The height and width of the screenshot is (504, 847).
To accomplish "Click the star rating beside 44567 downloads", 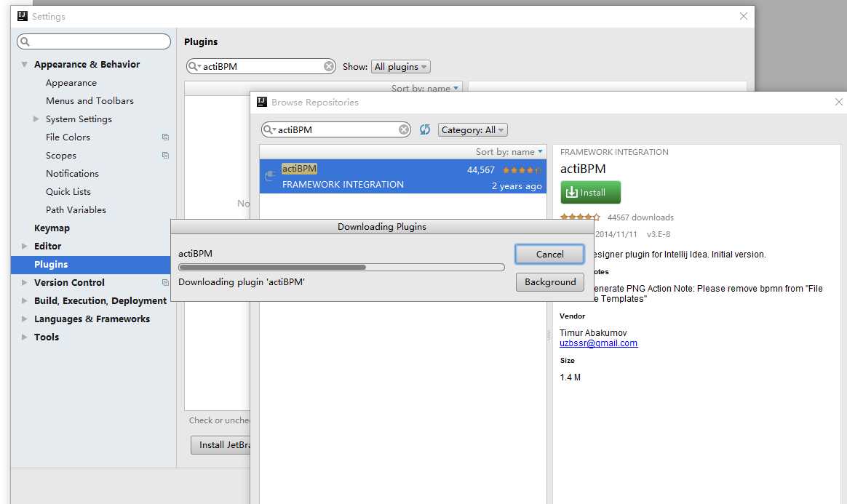I will pos(580,217).
